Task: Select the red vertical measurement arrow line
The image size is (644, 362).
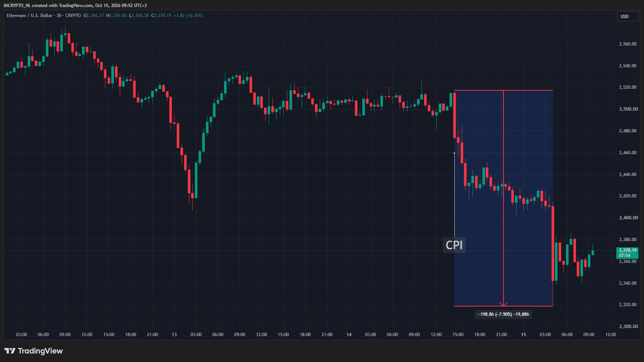Action: (x=503, y=198)
